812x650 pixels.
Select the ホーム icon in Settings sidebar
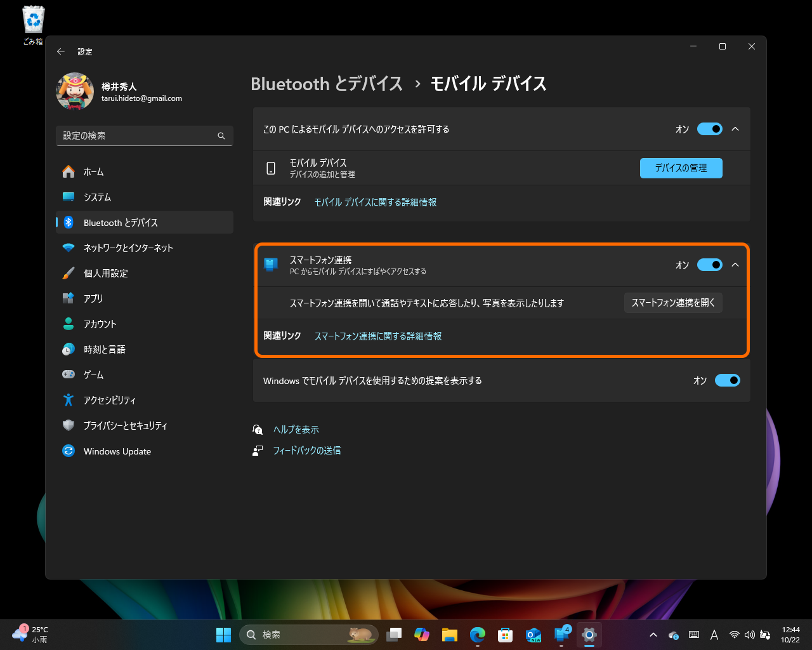69,171
